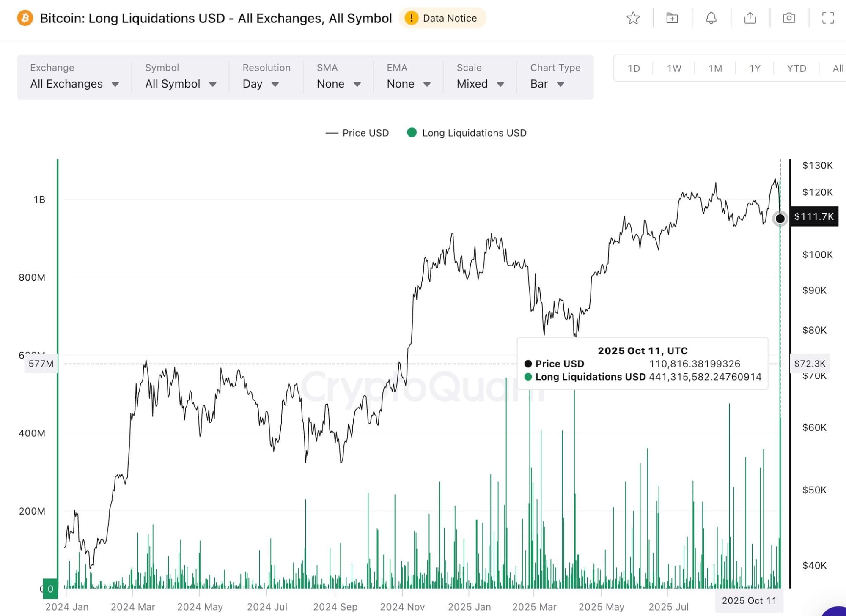Viewport: 846px width, 616px height.
Task: Open the Resolution Day dropdown
Action: [261, 84]
